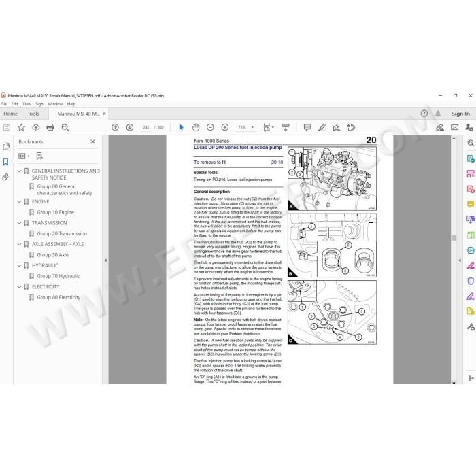The image size is (476, 476).
Task: Open Page Thumbnails side panel
Action: point(5,146)
